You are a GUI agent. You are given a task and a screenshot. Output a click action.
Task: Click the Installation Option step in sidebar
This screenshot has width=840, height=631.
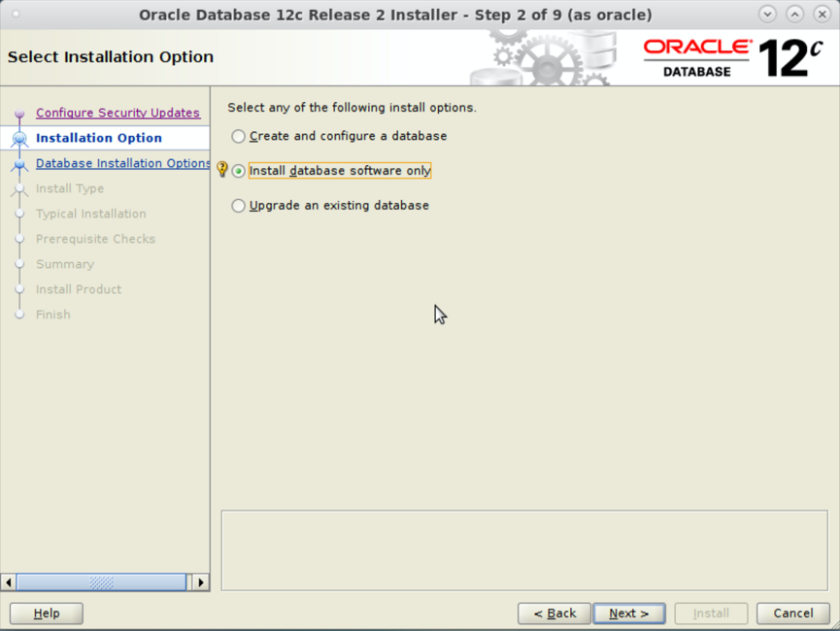[x=99, y=138]
